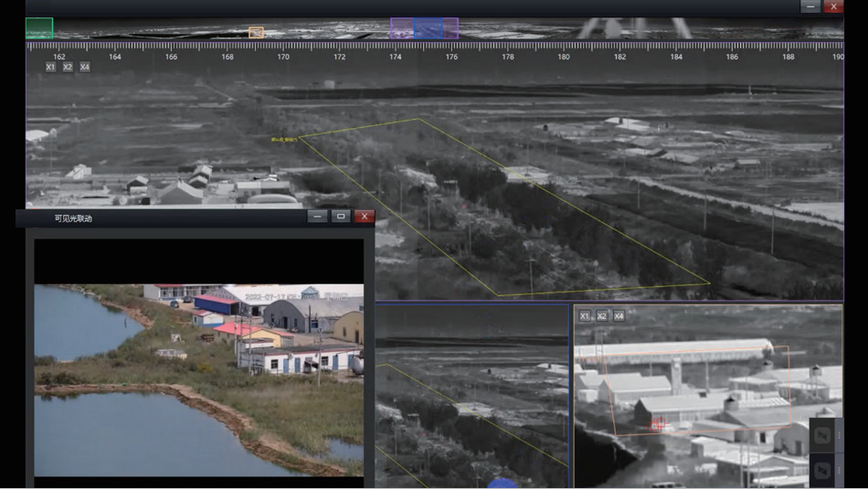Click the 168 mark on the angle ruler
This screenshot has width=868, height=489.
click(228, 57)
